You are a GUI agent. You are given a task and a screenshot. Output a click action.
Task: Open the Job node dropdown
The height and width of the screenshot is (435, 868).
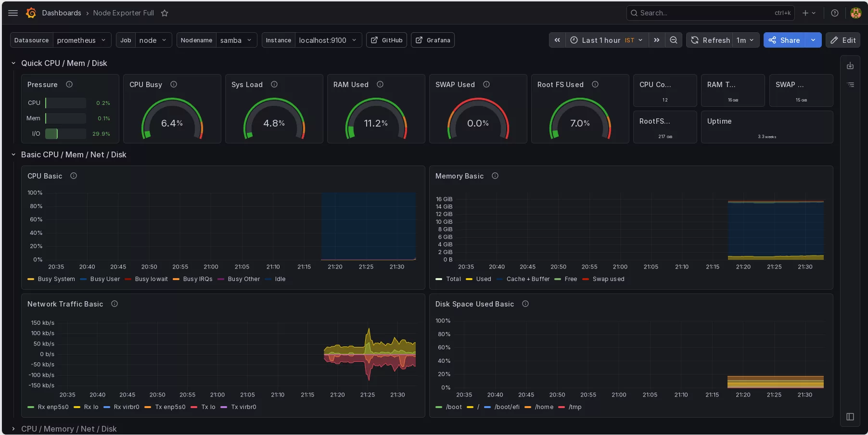tap(153, 40)
